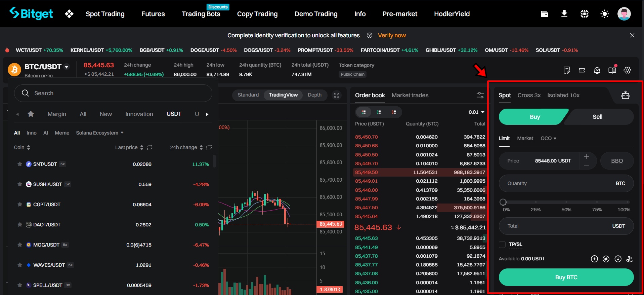
Task: Favorite the CGPT/USDT pair
Action: click(20, 205)
